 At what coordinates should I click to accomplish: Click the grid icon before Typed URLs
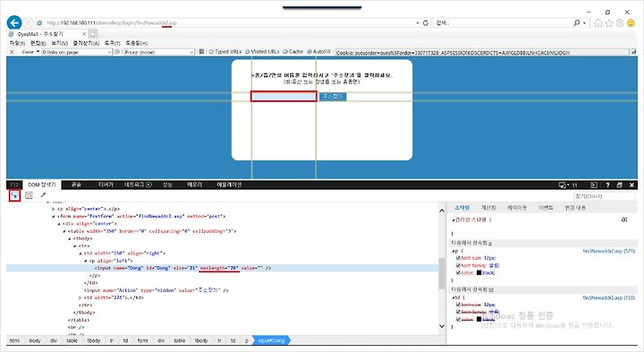coord(201,51)
